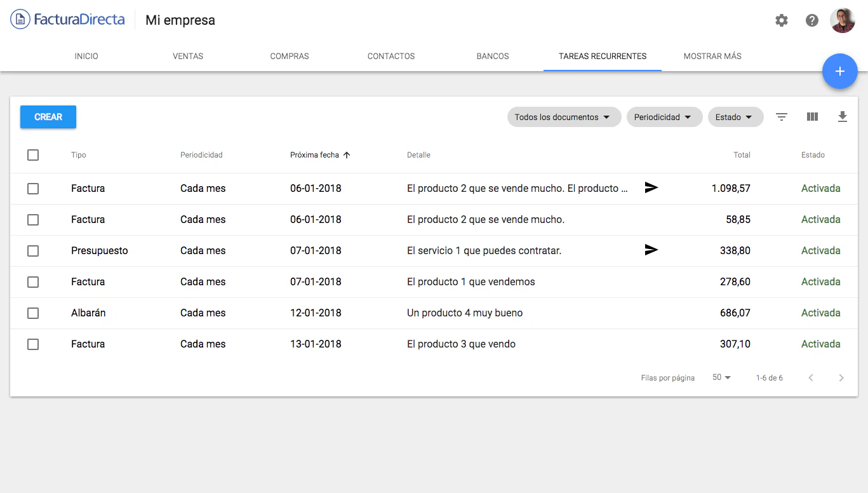Toggle the select-all checkbox in table header
Screen dimensions: 868x493
pyautogui.click(x=33, y=155)
